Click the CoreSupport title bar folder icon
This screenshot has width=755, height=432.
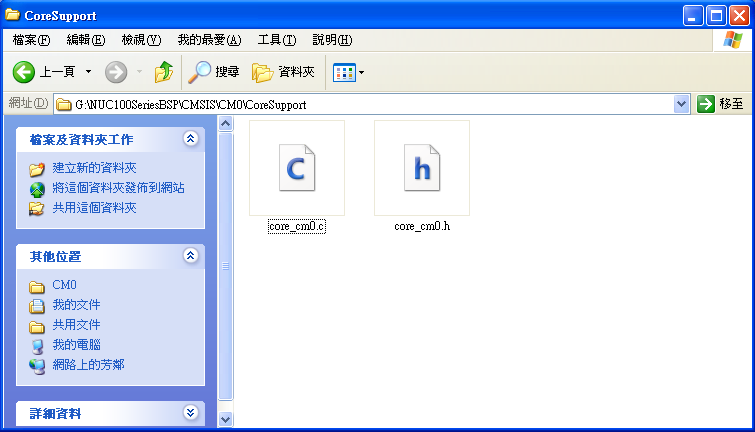pos(13,15)
